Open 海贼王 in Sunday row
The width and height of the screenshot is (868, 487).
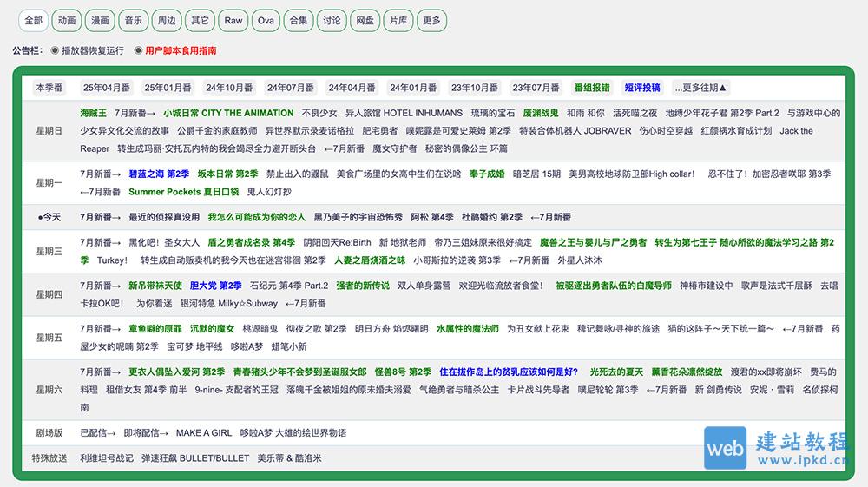(93, 113)
